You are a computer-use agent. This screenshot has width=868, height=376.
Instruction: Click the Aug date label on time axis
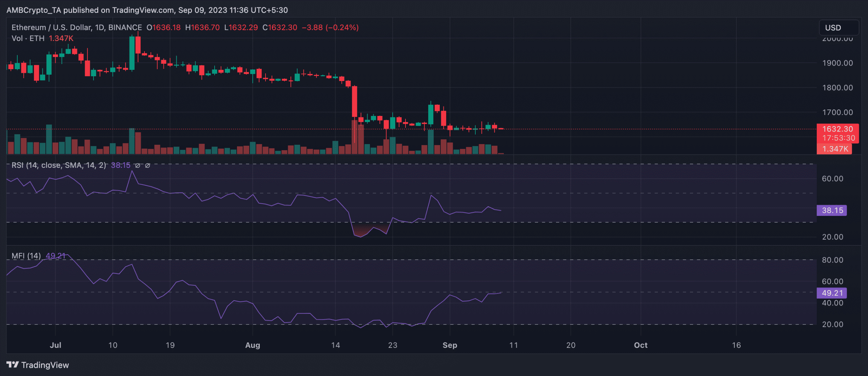(x=253, y=345)
